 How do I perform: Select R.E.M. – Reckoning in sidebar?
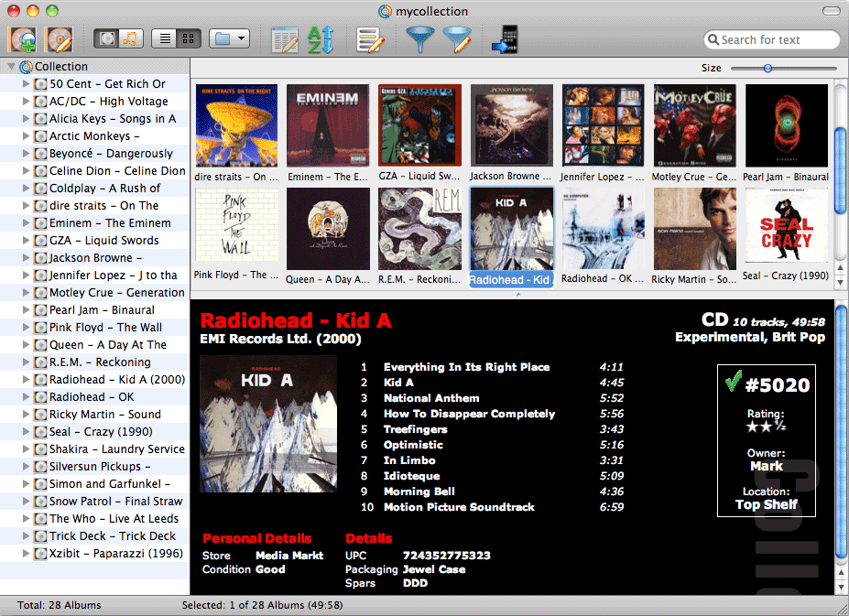[94, 362]
